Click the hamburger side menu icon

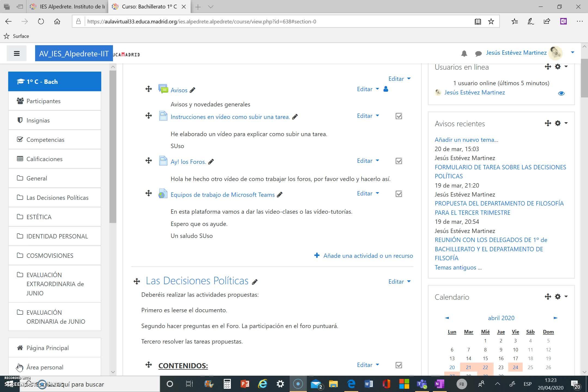point(17,53)
